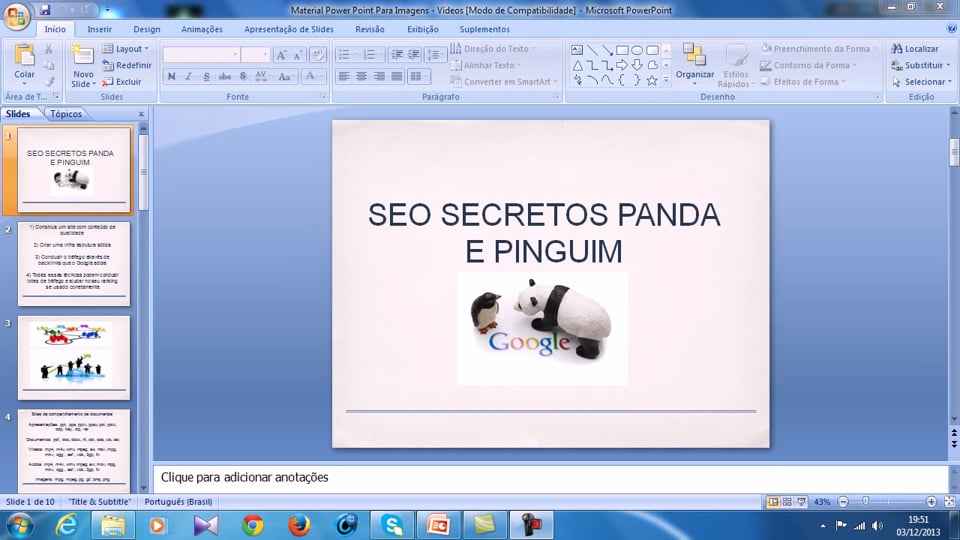Open the font name combo box

(201, 55)
